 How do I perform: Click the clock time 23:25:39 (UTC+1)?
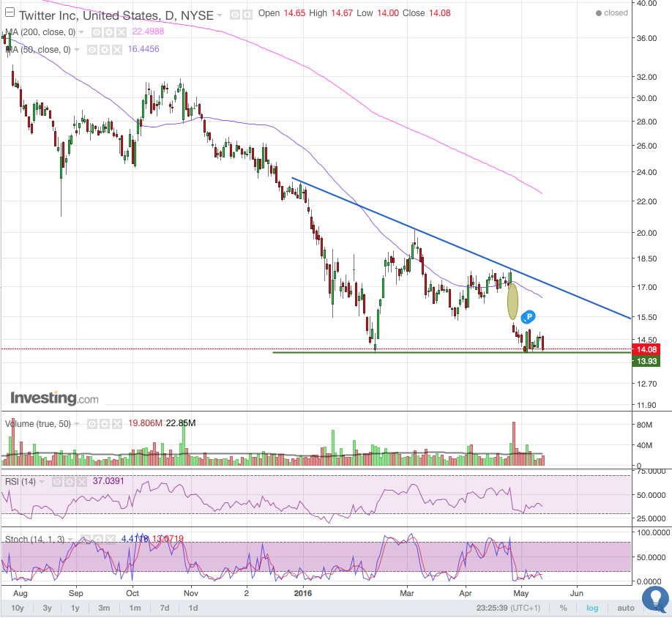point(508,608)
